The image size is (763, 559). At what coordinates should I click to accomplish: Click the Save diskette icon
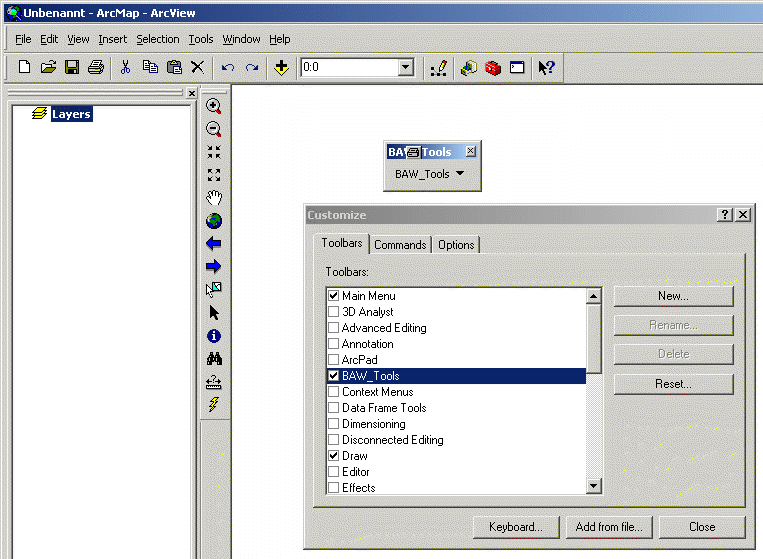[72, 67]
